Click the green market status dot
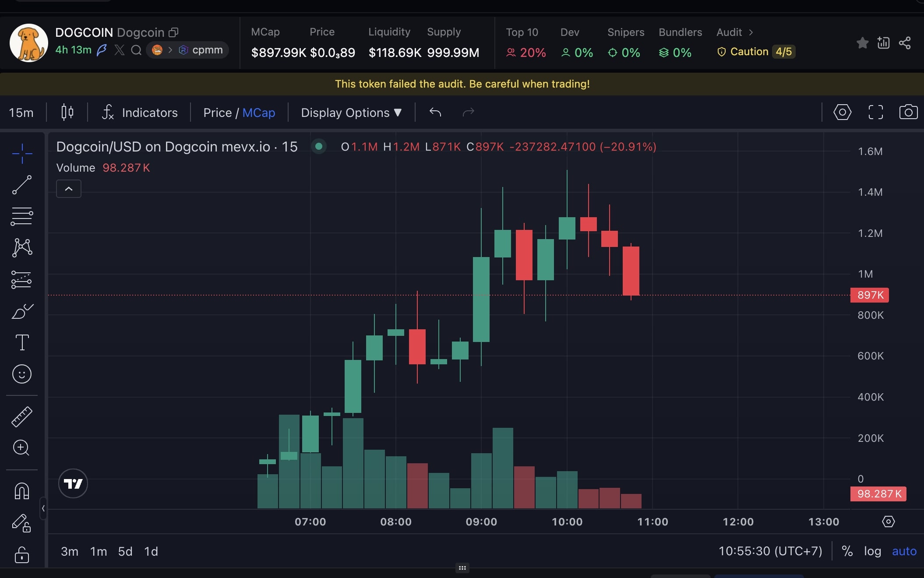The image size is (924, 578). 319,146
